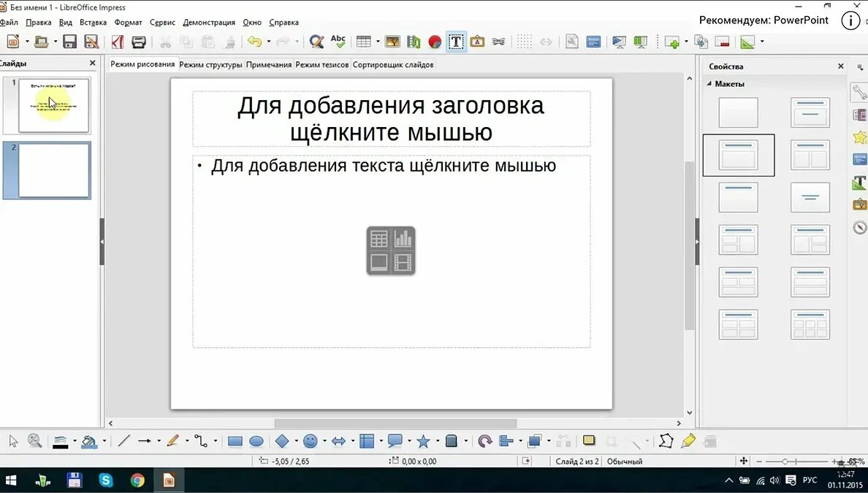This screenshot has height=493, width=868.
Task: Click the Save document icon
Action: click(69, 42)
